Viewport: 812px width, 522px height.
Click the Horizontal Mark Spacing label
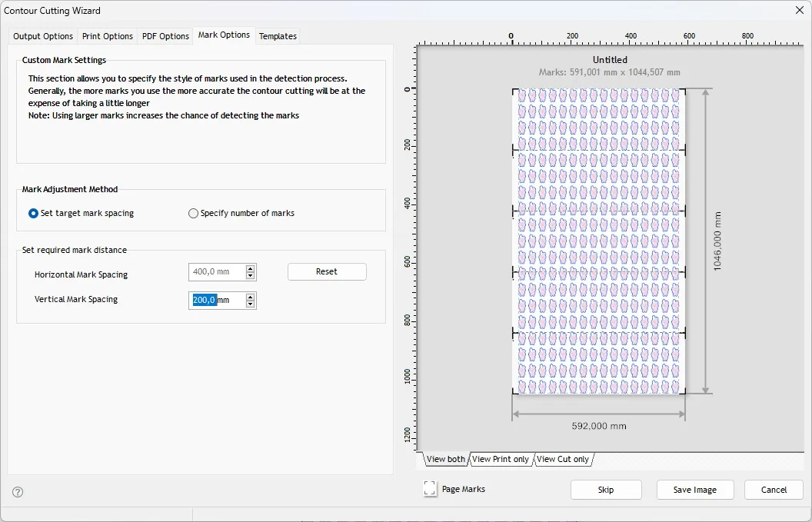(82, 274)
